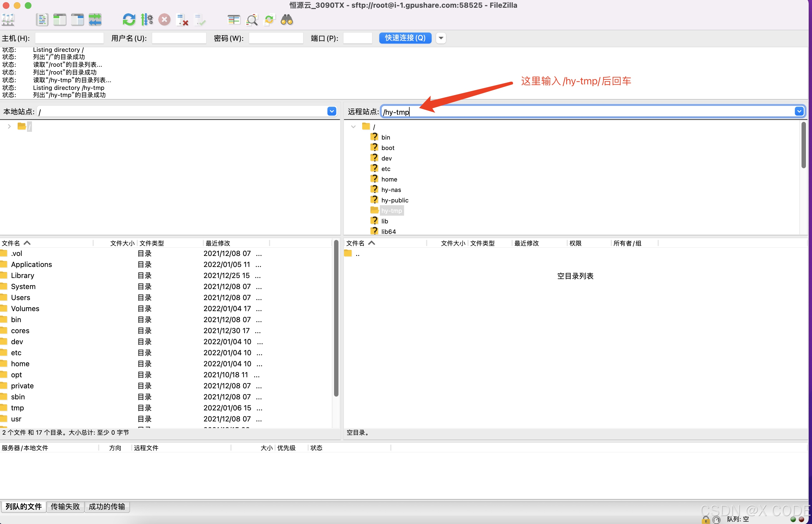Switch to the 传输失败 tab
The width and height of the screenshot is (812, 524).
pos(65,507)
